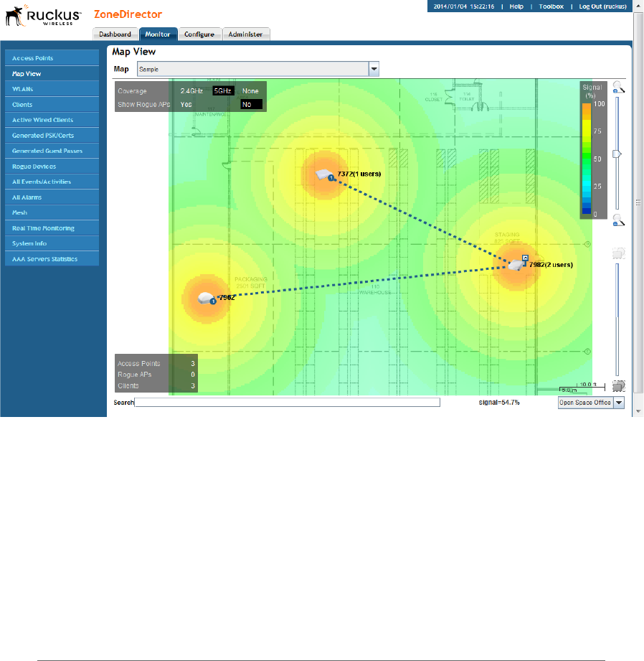Click the page scrollbar up arrow
644x661 pixels.
(x=638, y=5)
